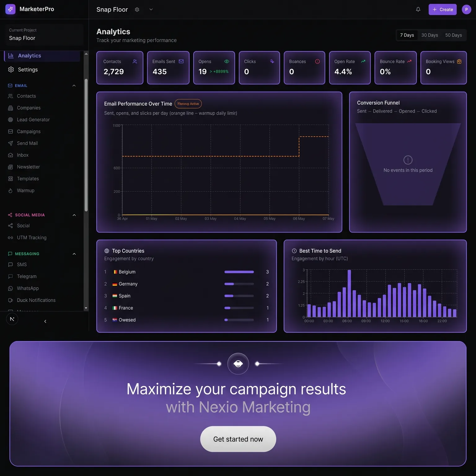Click the Companies building icon
The width and height of the screenshot is (476, 476).
point(11,108)
